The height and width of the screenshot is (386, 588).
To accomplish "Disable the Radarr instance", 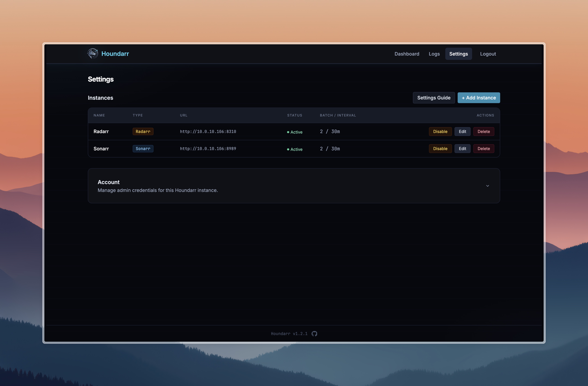I will 440,132.
